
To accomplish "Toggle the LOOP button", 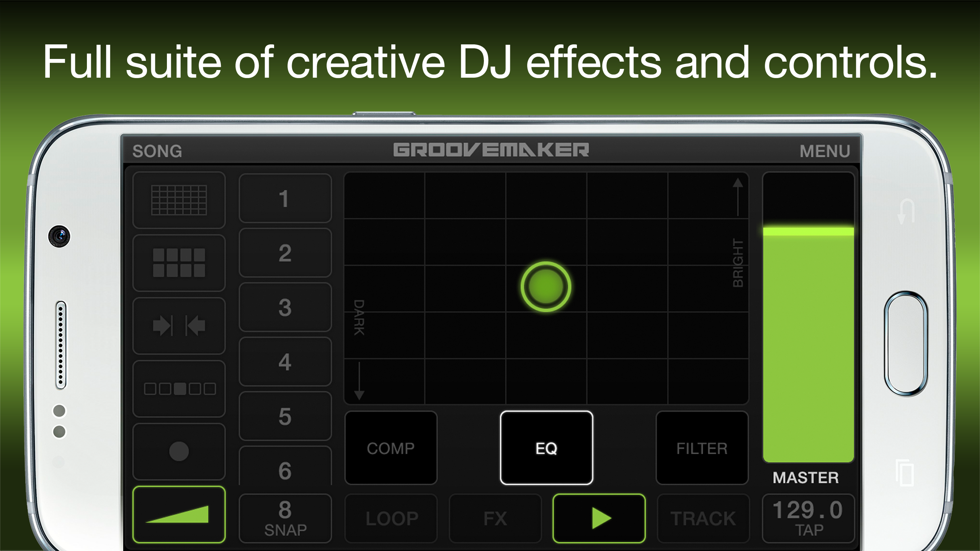I will point(391,518).
